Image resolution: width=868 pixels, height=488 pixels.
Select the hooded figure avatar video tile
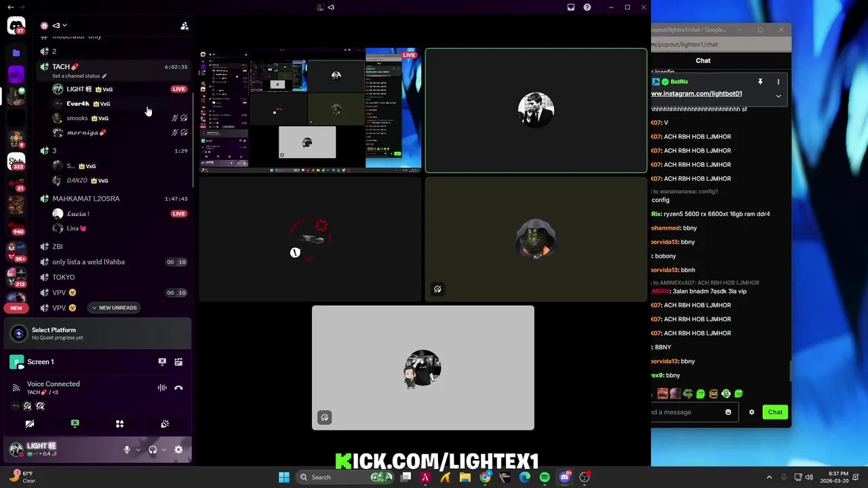(x=536, y=239)
